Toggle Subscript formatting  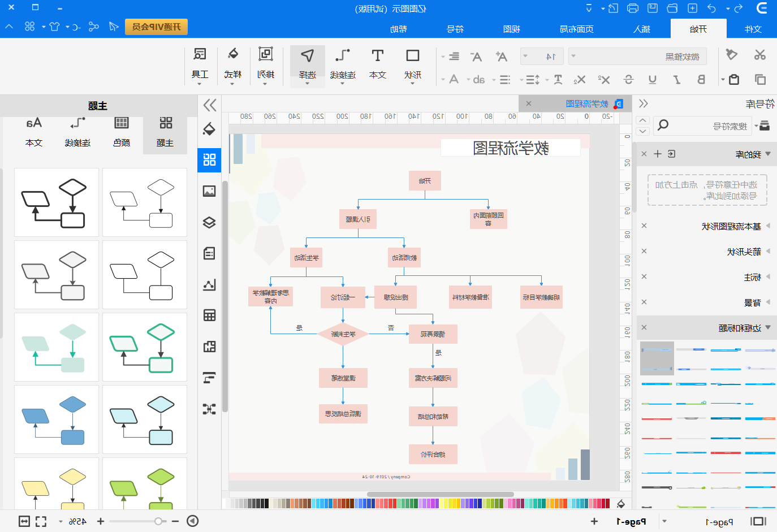(x=579, y=80)
